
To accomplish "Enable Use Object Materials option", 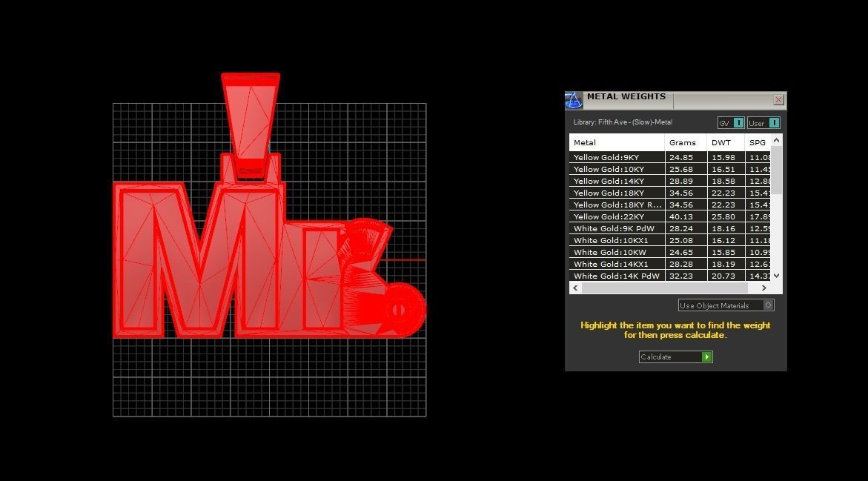I will pos(726,305).
